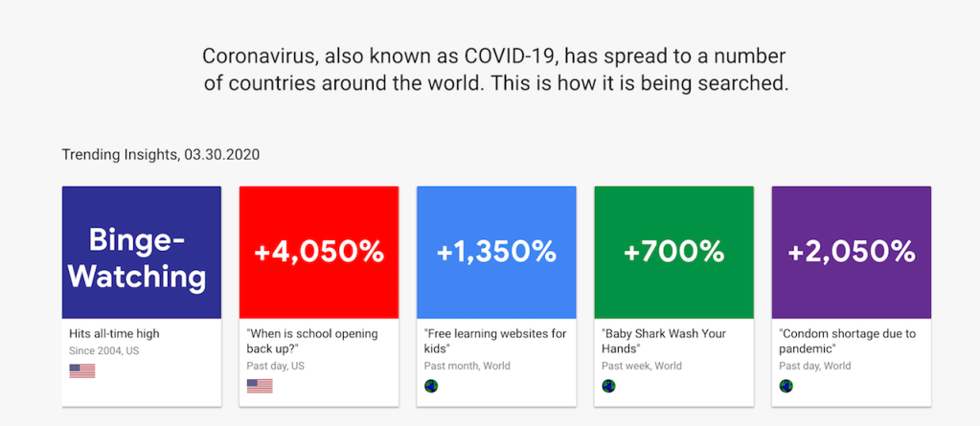Click "Past week, World" label
This screenshot has width=980, height=426.
click(642, 367)
